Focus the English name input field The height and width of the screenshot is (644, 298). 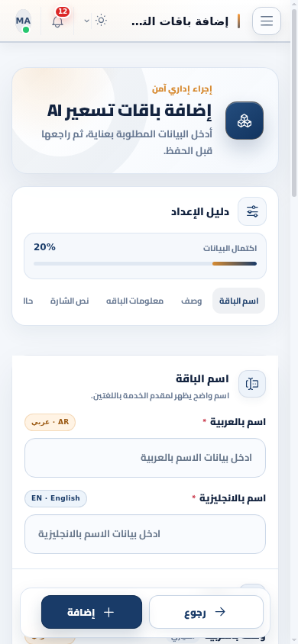[145, 534]
